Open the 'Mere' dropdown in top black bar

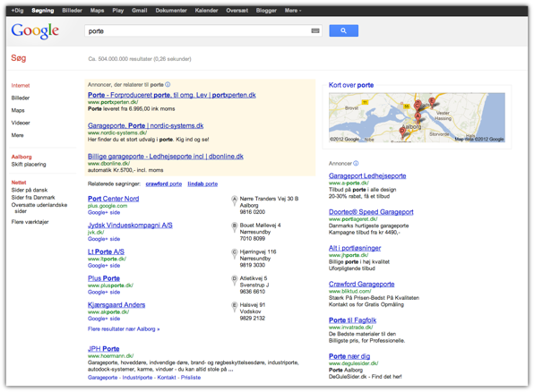pyautogui.click(x=293, y=11)
